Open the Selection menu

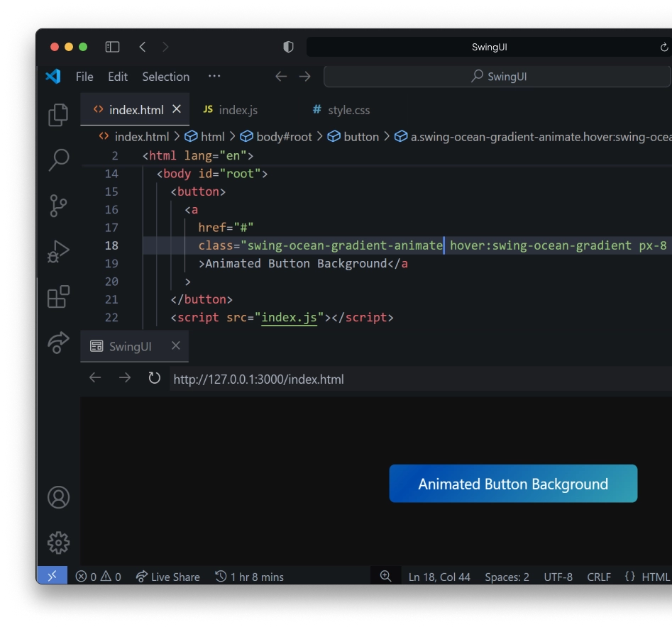[x=165, y=77]
